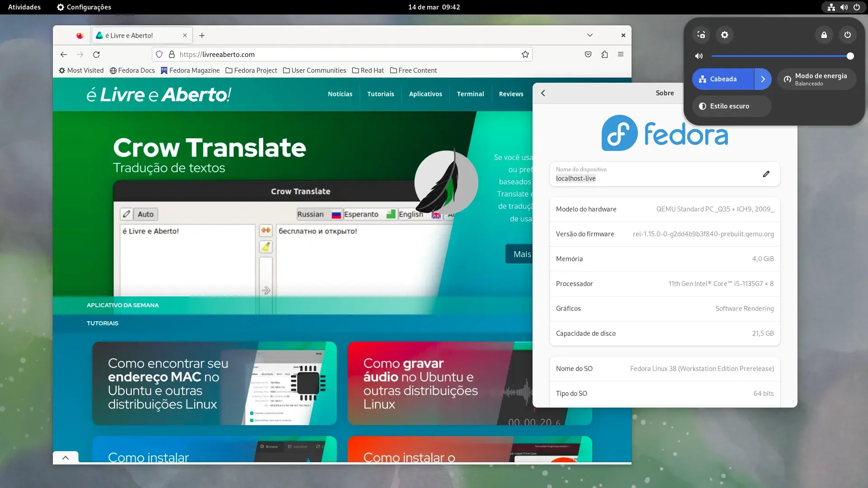The width and height of the screenshot is (868, 488).
Task: Expand the Free Content bookmark folder
Action: coord(414,70)
